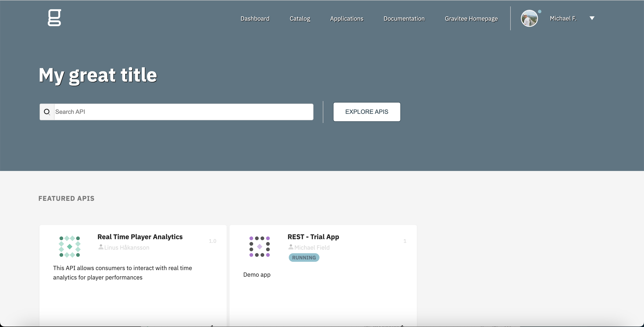
Task: Open the Michael F. user menu
Action: (x=563, y=19)
